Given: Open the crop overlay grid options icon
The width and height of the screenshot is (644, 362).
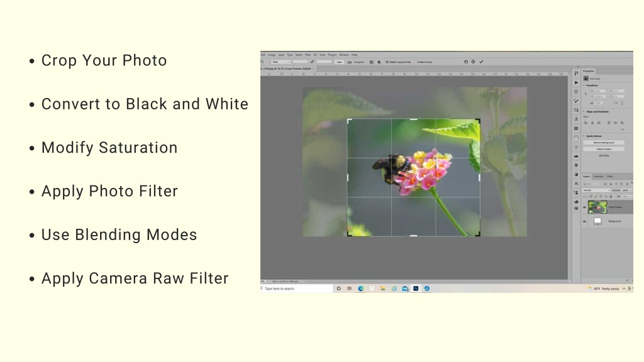Looking at the screenshot, I should tap(371, 62).
